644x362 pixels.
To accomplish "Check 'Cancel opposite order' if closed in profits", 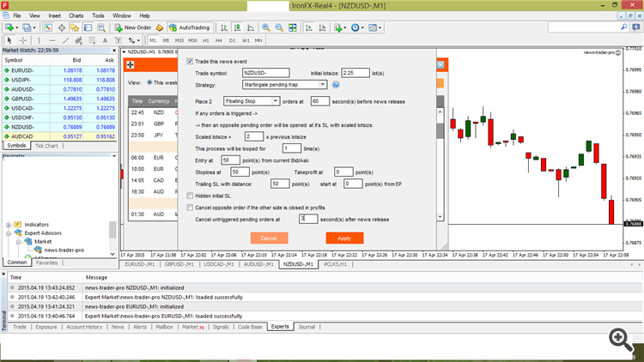I will 190,208.
